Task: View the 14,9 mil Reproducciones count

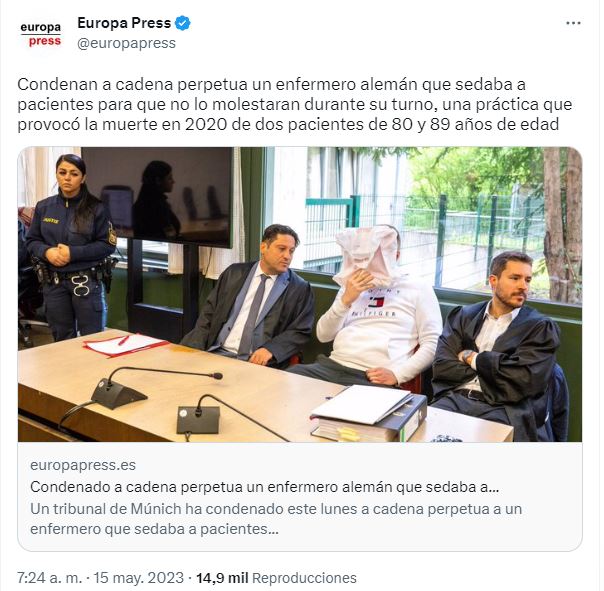Action: 276,578
